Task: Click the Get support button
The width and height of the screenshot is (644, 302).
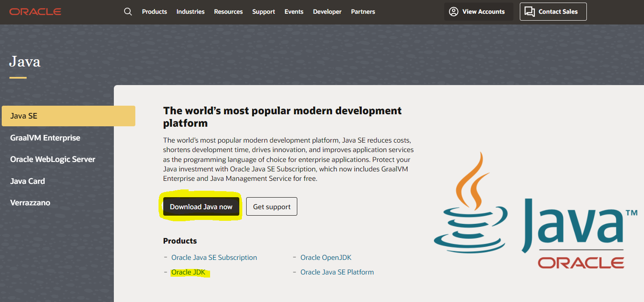Action: [x=272, y=207]
